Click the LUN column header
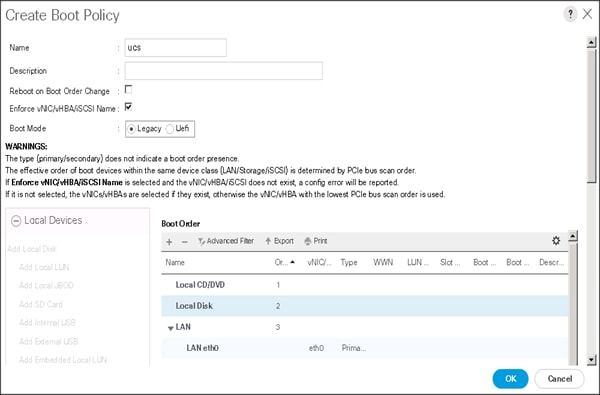The height and width of the screenshot is (395, 600). click(418, 263)
